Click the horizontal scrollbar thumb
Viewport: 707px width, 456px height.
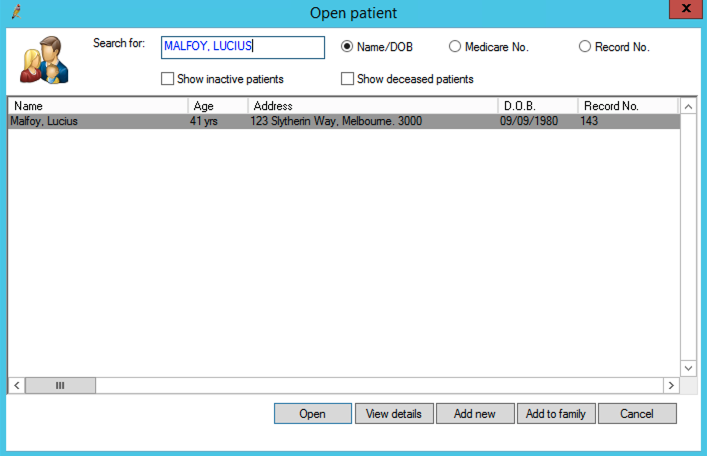pos(60,386)
